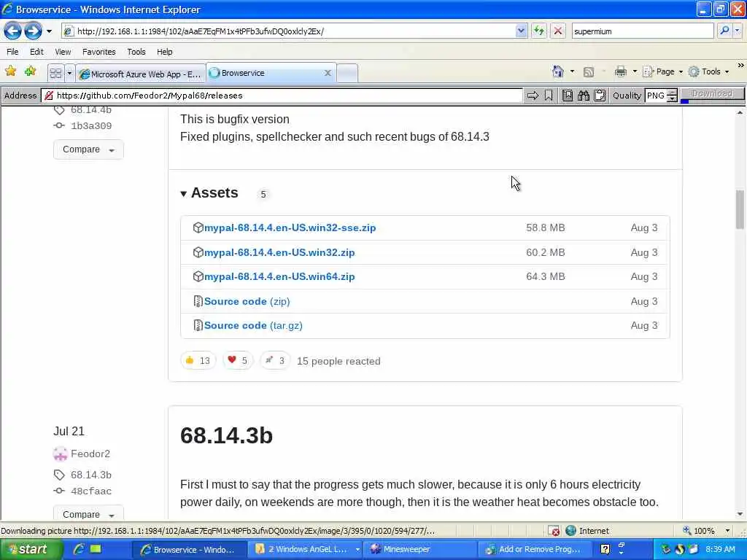Open Compare dropdown under 48cfaac

(88, 513)
